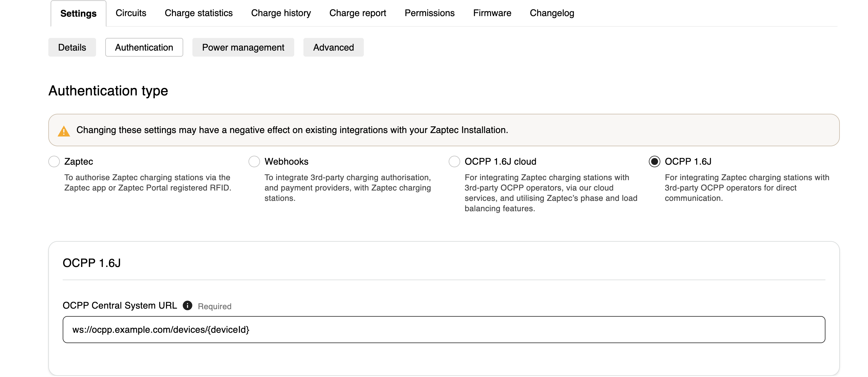Viewport: 868px width, 377px height.
Task: Select the Zaptec authentication type
Action: (54, 161)
